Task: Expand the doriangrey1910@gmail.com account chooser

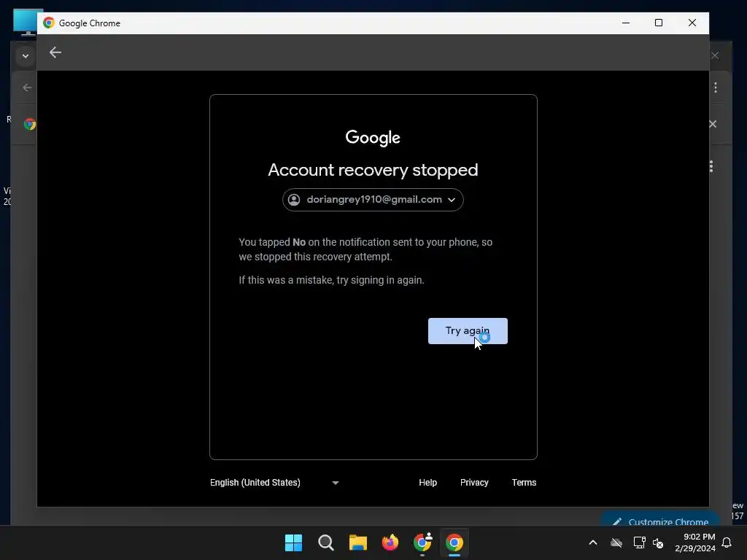Action: pos(373,200)
